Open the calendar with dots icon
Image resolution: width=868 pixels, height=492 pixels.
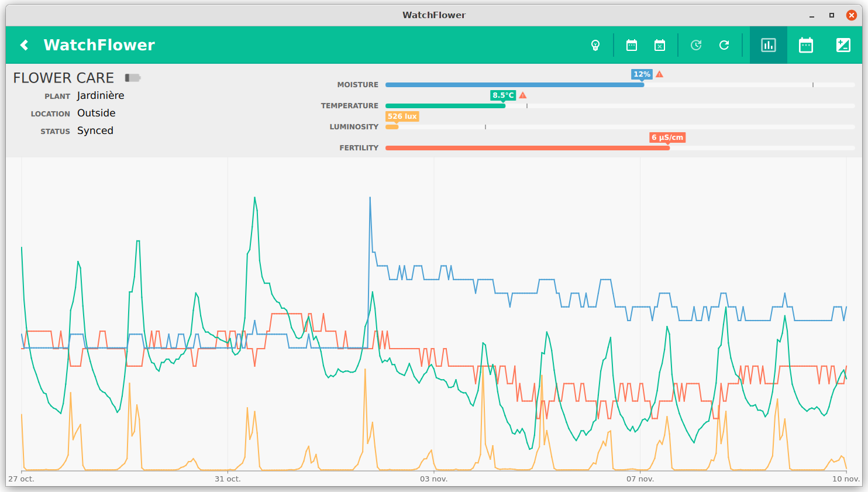(632, 45)
